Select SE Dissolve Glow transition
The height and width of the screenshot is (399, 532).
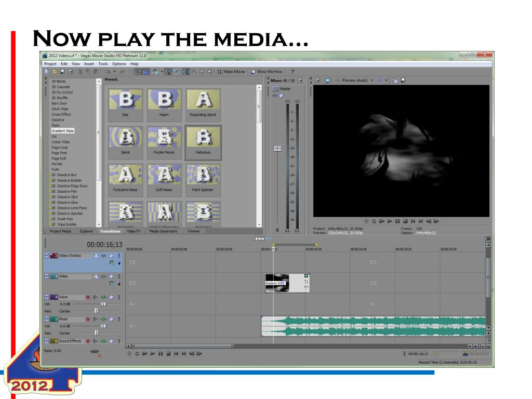[64, 203]
